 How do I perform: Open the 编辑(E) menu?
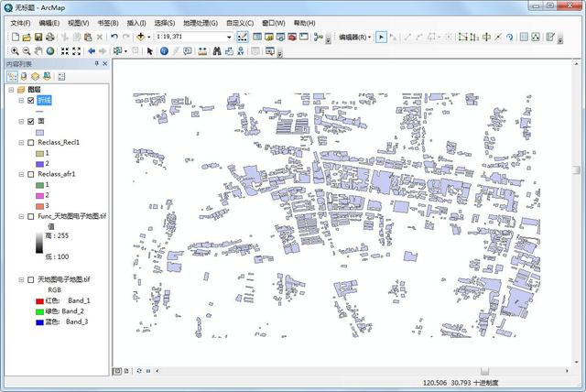click(49, 23)
